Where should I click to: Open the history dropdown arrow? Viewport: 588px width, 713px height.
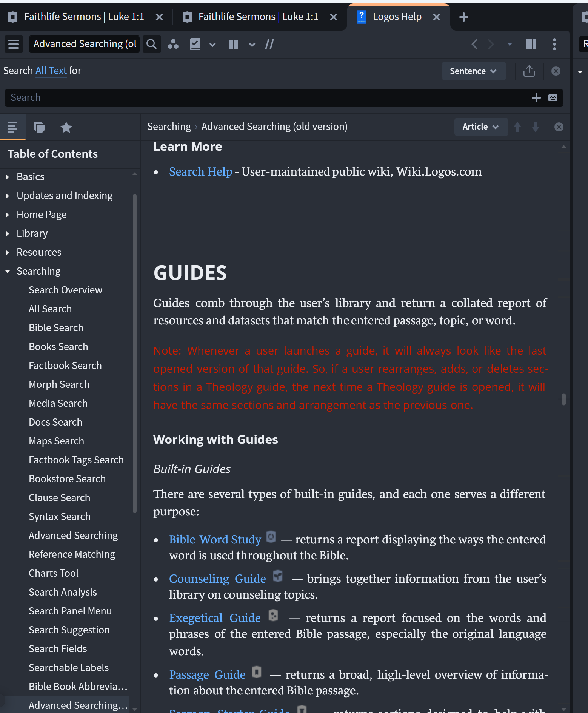coord(510,44)
